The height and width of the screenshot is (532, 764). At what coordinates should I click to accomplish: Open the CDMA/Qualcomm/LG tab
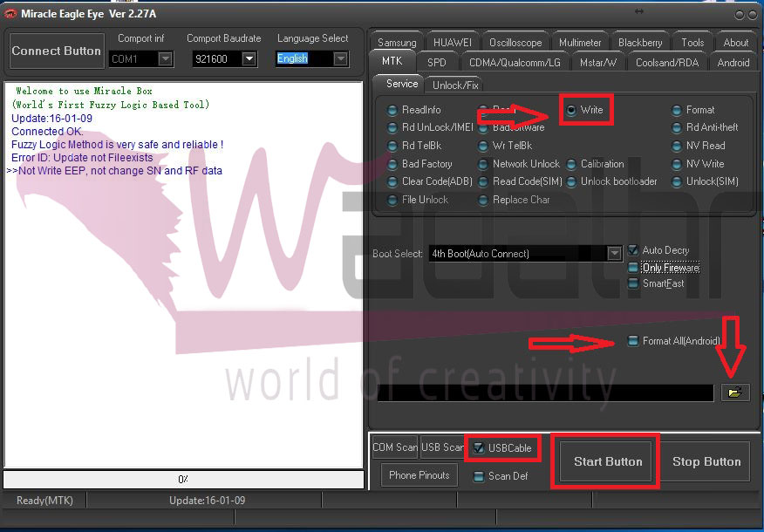tap(515, 63)
